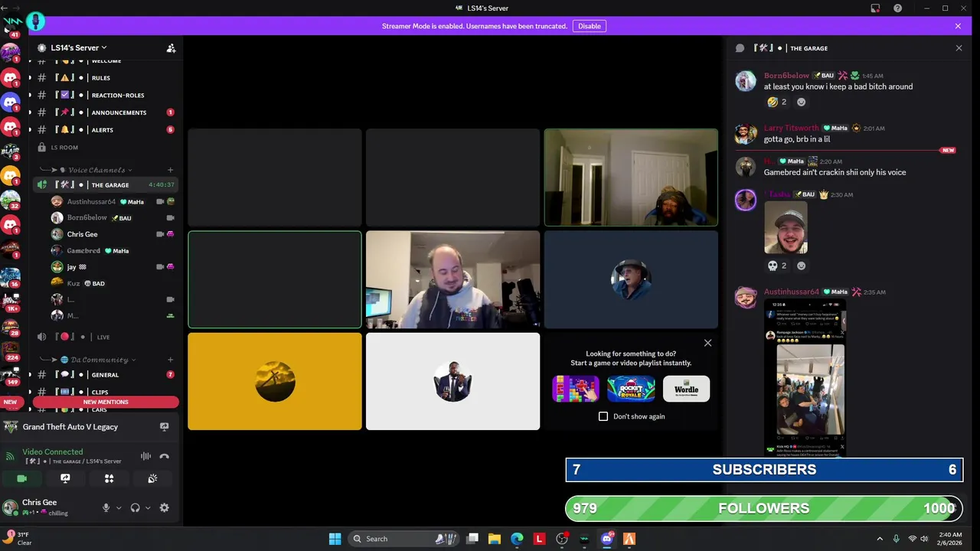Viewport: 980px width, 551px height.
Task: Create a channel in Da Community category
Action: coord(170,360)
